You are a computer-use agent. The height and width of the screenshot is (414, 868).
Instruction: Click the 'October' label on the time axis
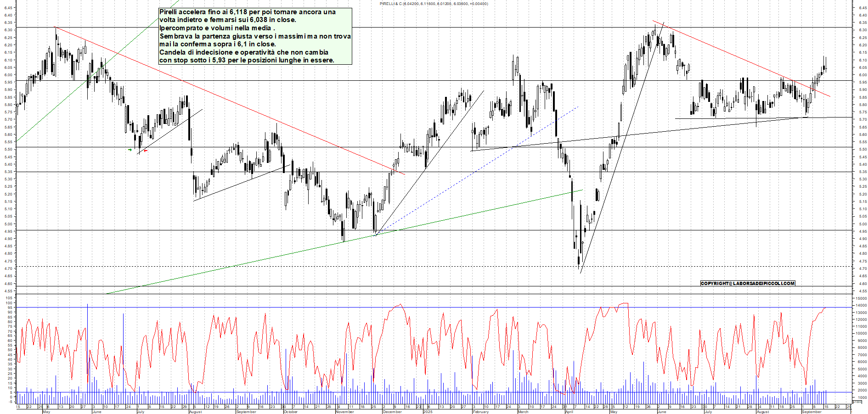[x=290, y=412]
